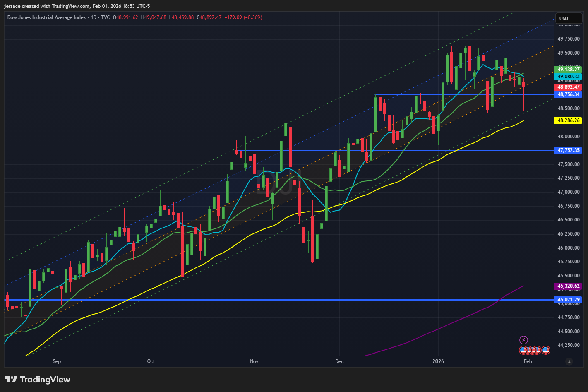Click the Sep label on the time axis
The height and width of the screenshot is (392, 588).
point(57,361)
